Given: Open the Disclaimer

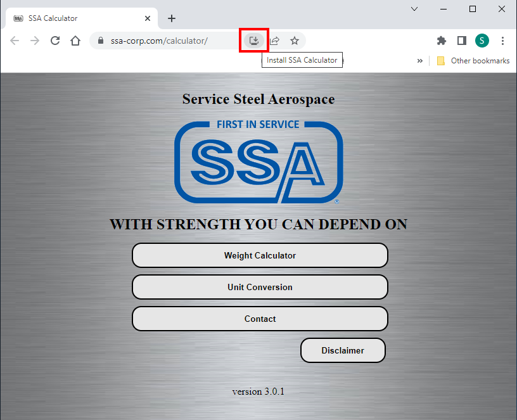Looking at the screenshot, I should coord(343,350).
